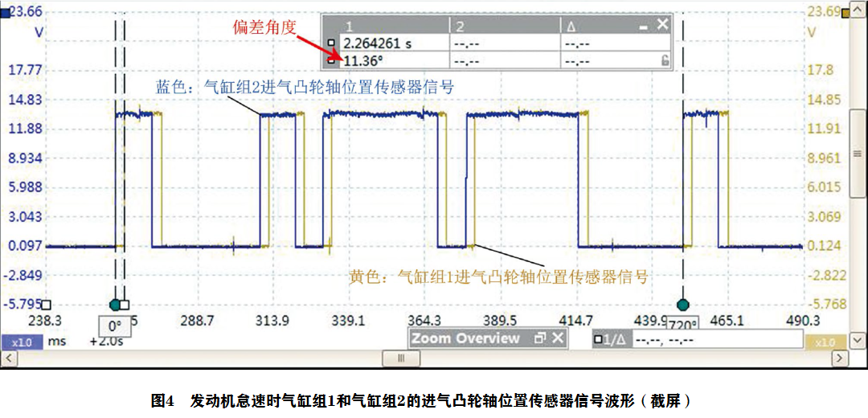Click the 0.124 yellow voltage axis value

(826, 245)
